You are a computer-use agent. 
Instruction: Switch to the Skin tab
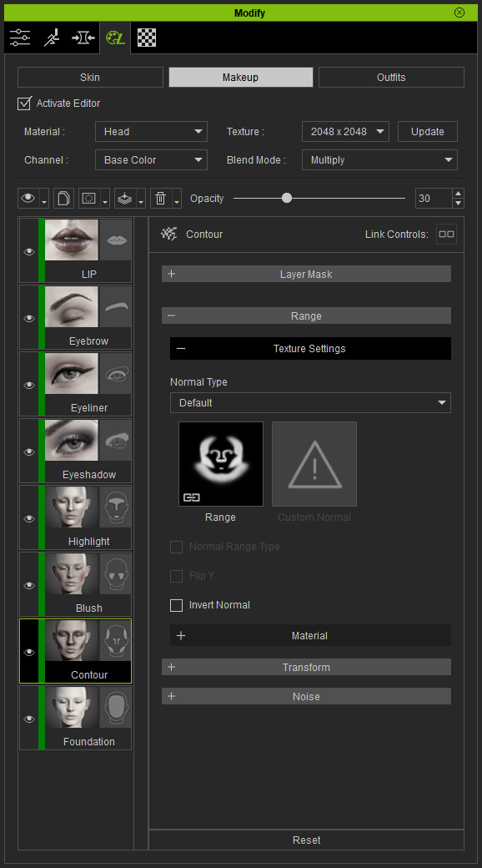[90, 78]
